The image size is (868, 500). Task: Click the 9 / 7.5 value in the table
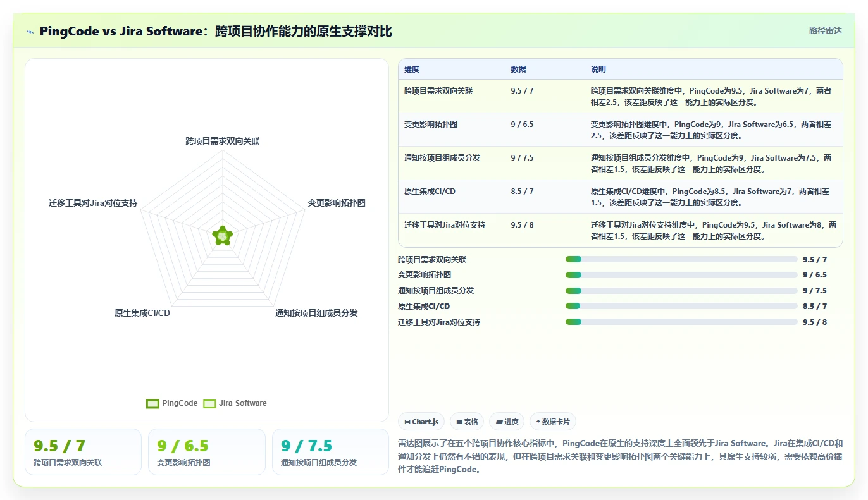(x=522, y=158)
